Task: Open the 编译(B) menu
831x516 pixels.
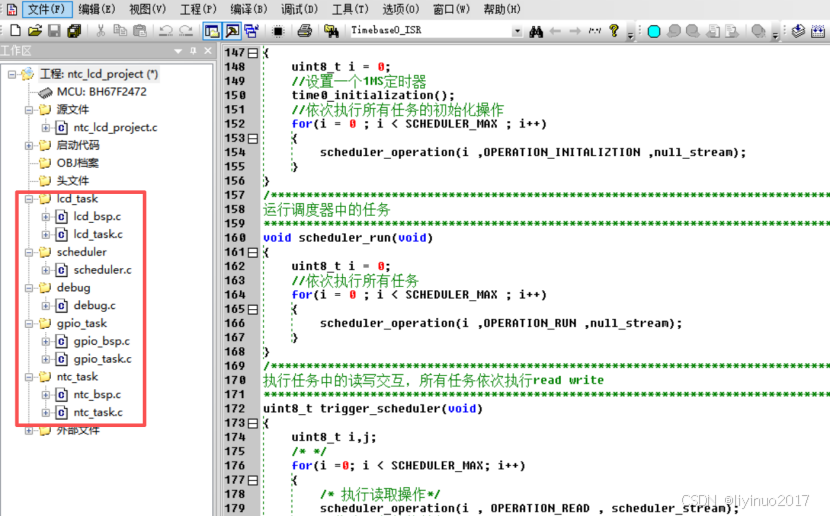Action: click(249, 9)
